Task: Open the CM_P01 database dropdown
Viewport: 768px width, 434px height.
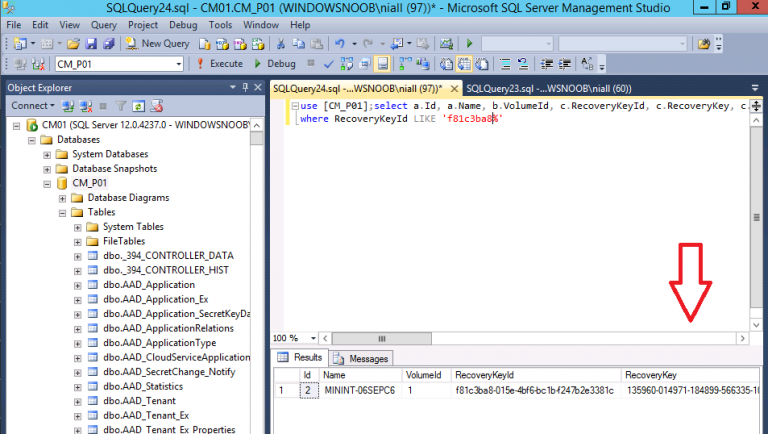Action: tap(178, 64)
